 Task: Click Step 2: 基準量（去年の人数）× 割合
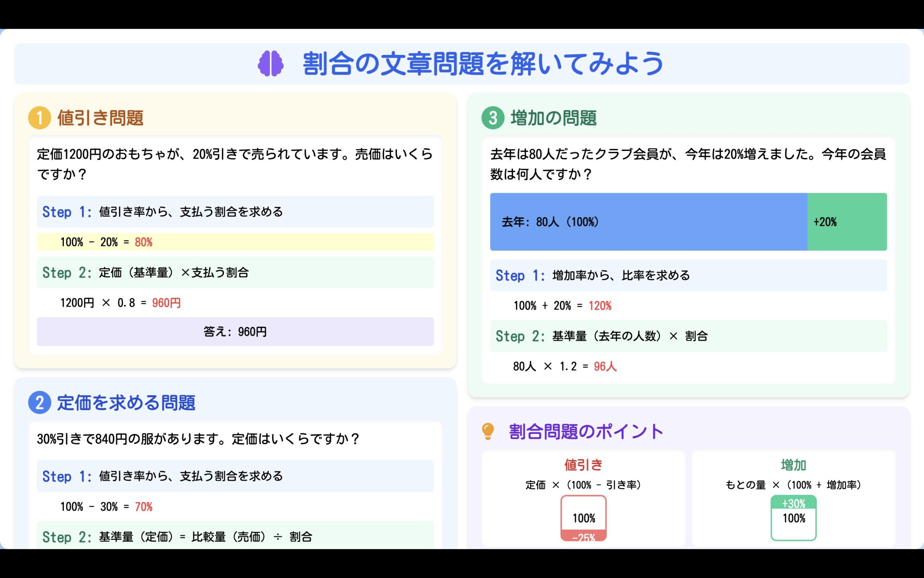pos(688,336)
